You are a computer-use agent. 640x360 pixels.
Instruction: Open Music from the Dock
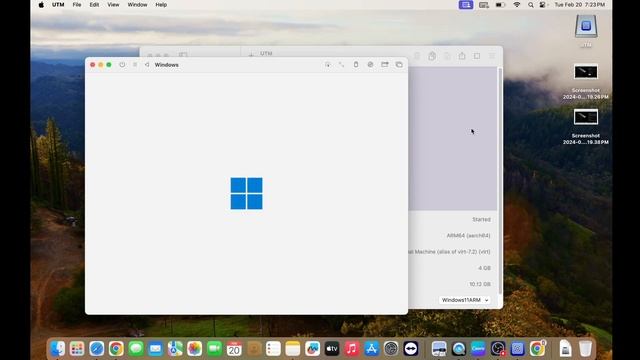coord(351,349)
